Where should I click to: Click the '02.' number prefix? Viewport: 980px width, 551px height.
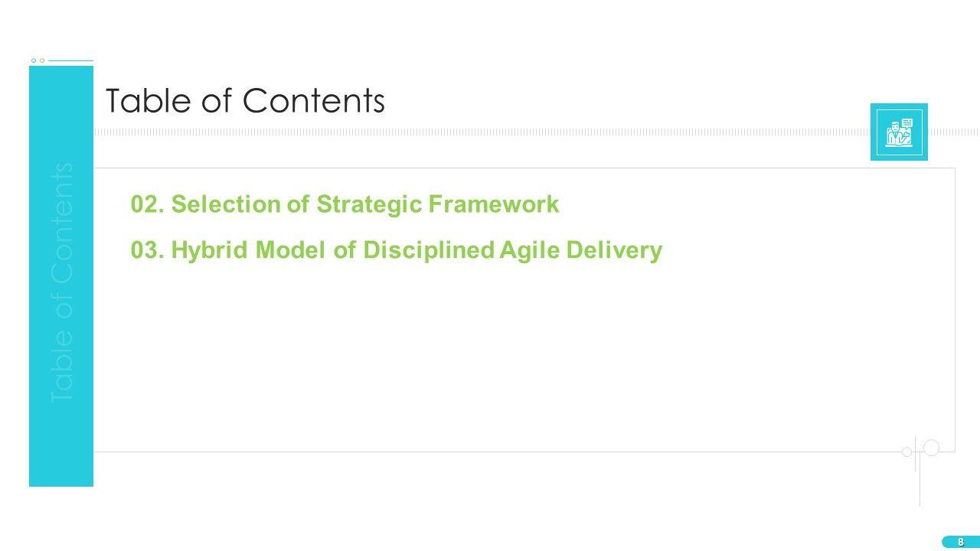click(x=148, y=204)
